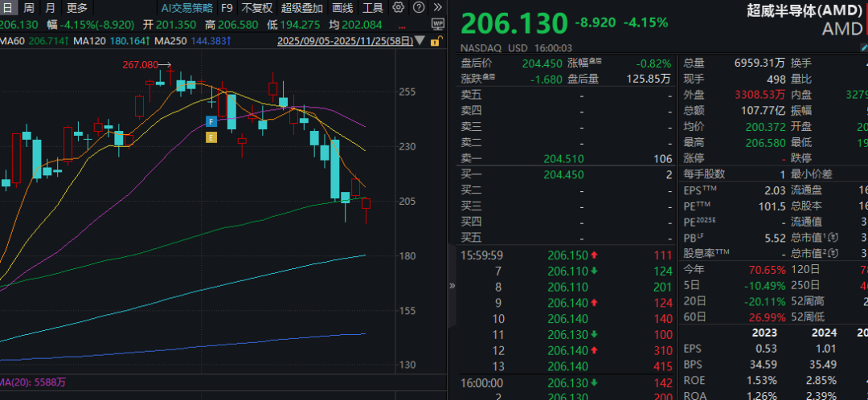This screenshot has width=868, height=400.
Task: Open date range dropdown triangle
Action: point(420,40)
